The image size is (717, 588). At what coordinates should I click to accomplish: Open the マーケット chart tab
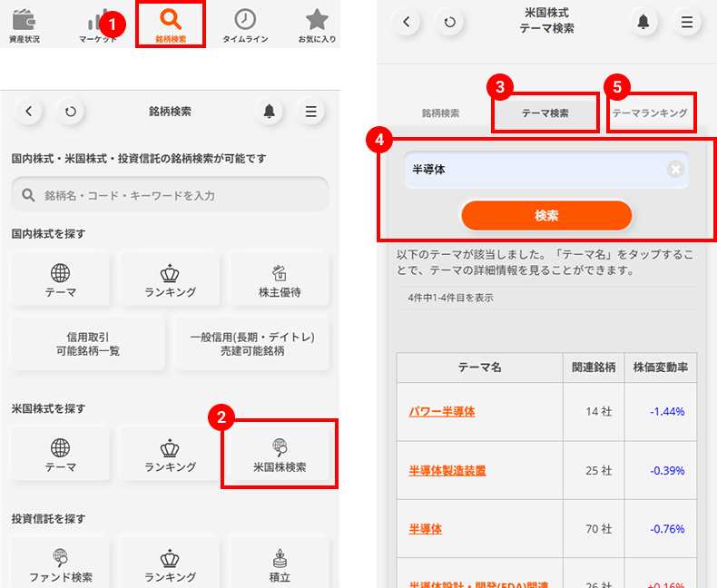[x=98, y=25]
